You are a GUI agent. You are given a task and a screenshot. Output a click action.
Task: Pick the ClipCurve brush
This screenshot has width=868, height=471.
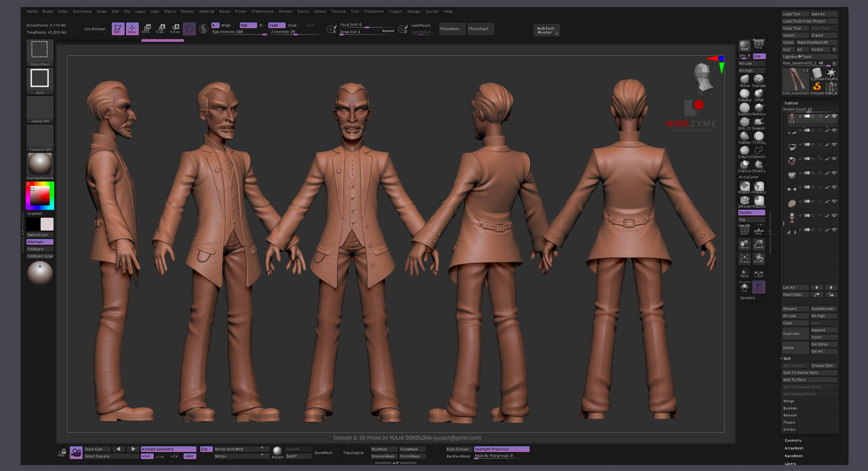pos(744,166)
